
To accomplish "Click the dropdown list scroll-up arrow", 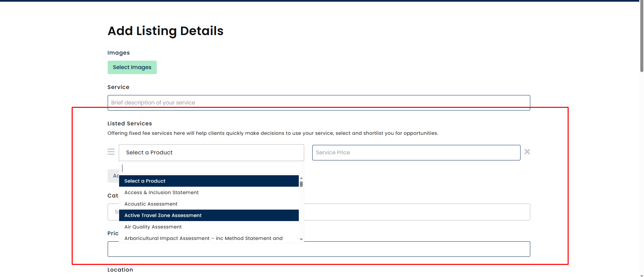I will point(301,178).
